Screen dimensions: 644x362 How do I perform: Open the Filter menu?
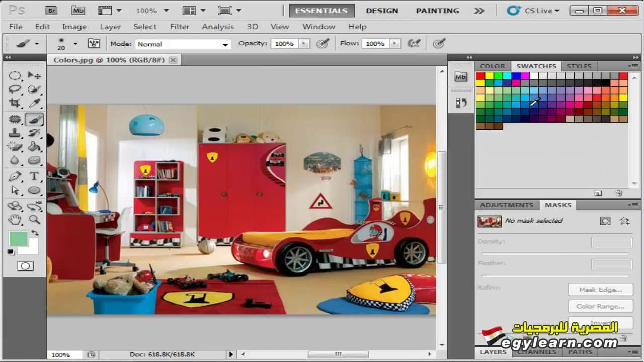[179, 27]
